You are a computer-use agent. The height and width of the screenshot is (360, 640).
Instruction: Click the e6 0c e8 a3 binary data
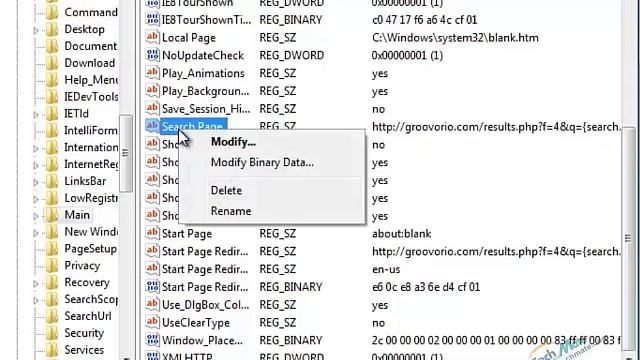(426, 287)
